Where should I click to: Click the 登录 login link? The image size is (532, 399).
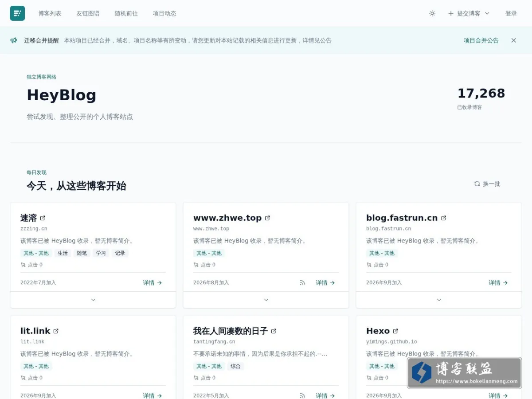[511, 13]
